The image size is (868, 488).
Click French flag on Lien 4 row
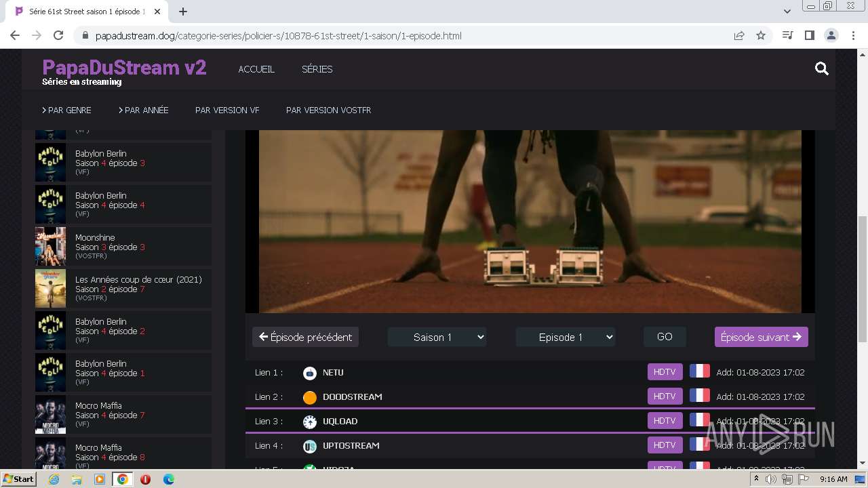(700, 445)
